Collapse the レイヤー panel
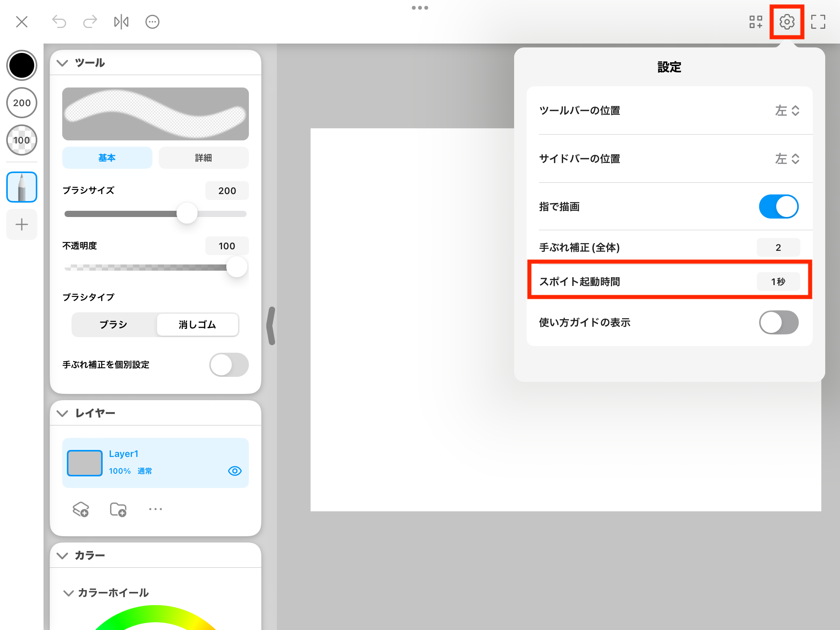 pos(62,413)
